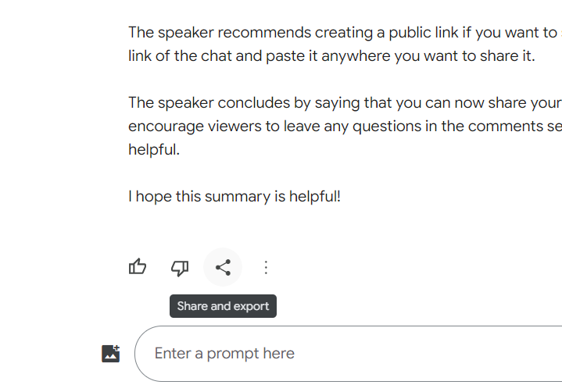Image resolution: width=562 pixels, height=392 pixels.
Task: Click the word "questions" in the response
Action: coord(387,127)
